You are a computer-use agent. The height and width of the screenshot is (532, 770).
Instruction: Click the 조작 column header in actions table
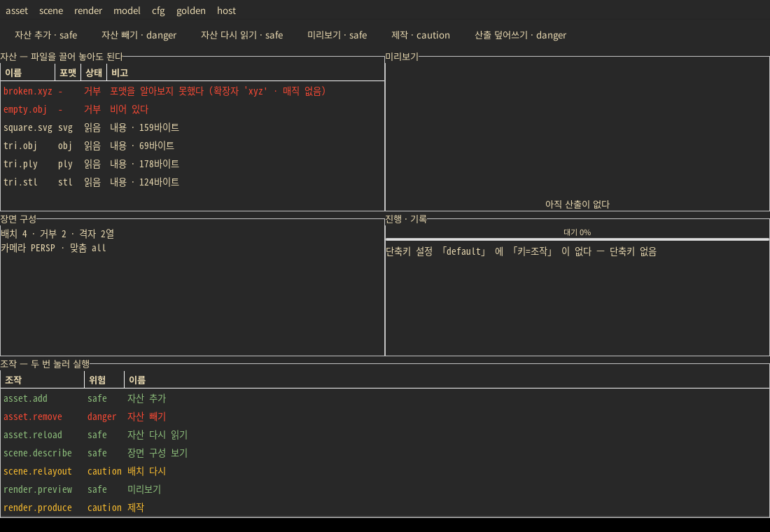tap(43, 379)
